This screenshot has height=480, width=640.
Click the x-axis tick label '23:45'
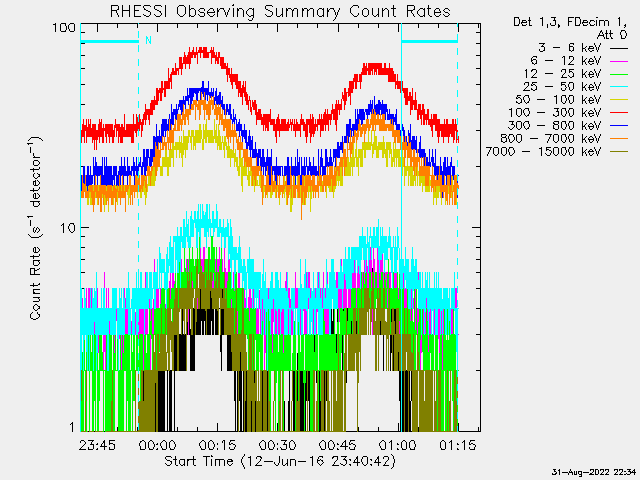tap(97, 445)
